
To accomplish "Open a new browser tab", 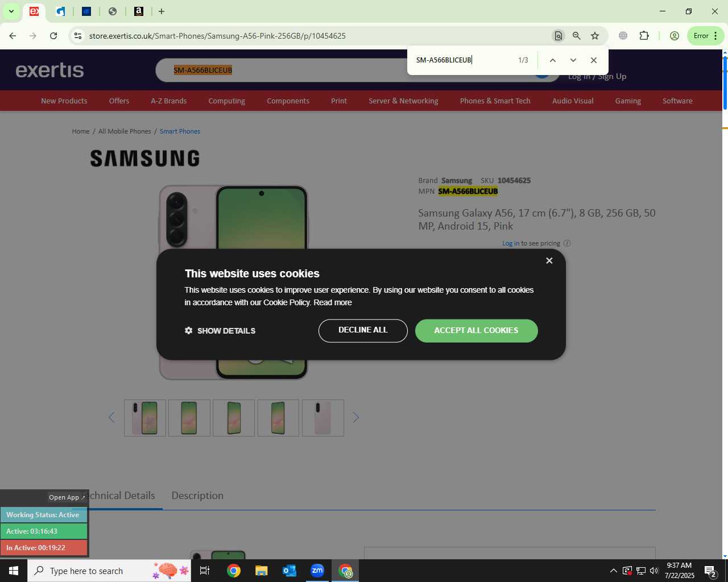I will pos(162,11).
